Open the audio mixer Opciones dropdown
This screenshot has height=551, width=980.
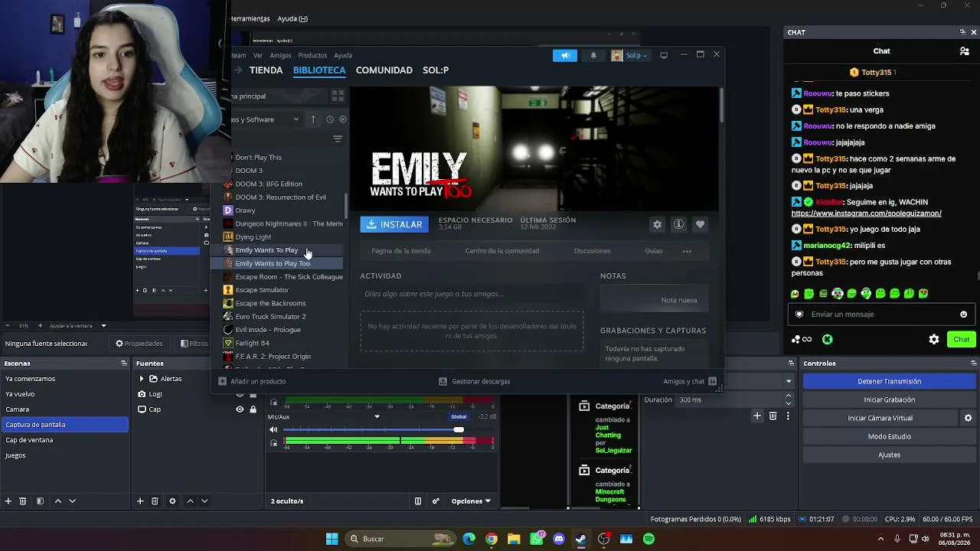(471, 501)
